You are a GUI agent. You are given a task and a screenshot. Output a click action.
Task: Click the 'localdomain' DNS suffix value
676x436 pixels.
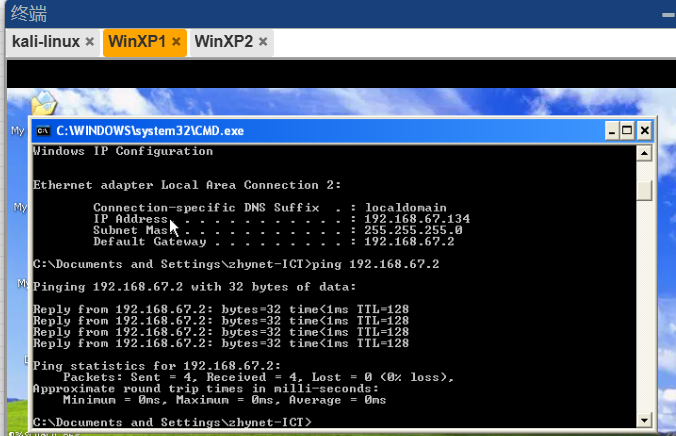click(405, 207)
